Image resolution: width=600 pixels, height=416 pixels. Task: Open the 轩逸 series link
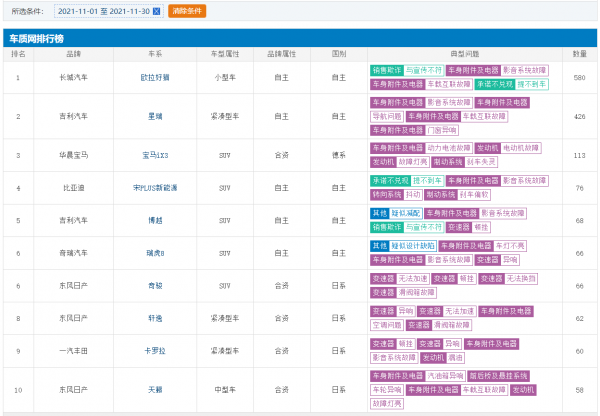(x=155, y=318)
